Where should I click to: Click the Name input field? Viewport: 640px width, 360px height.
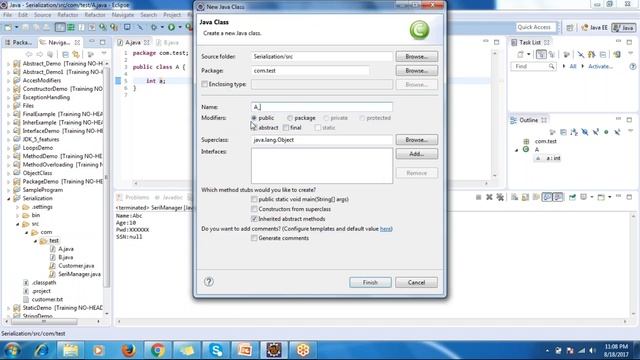[322, 107]
